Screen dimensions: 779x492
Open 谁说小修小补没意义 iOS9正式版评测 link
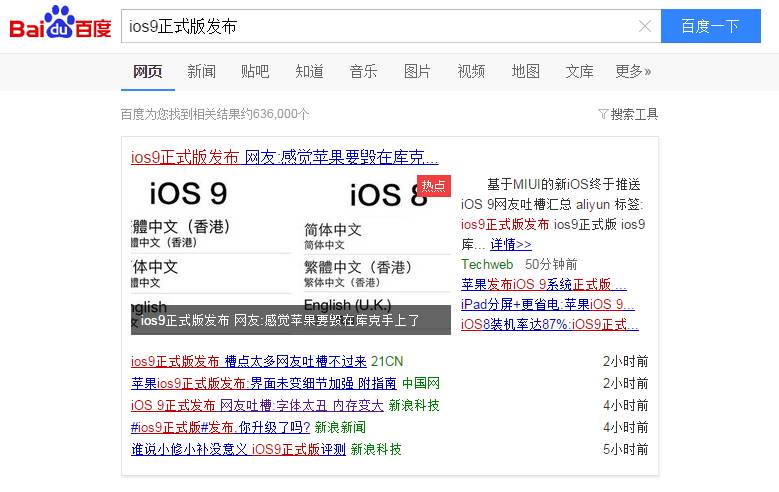pos(238,449)
